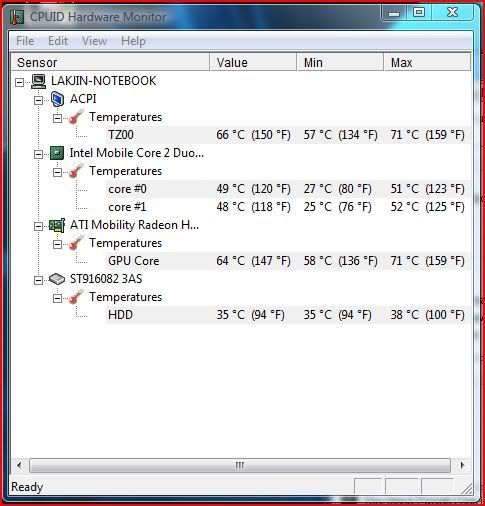Select the HDD sensor row
The height and width of the screenshot is (506, 485).
288,315
